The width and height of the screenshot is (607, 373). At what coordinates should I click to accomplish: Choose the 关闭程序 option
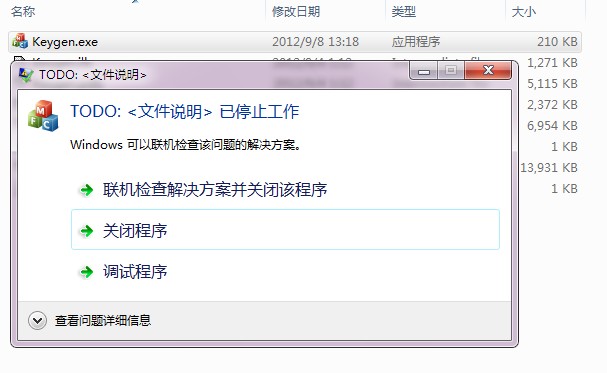pyautogui.click(x=285, y=230)
